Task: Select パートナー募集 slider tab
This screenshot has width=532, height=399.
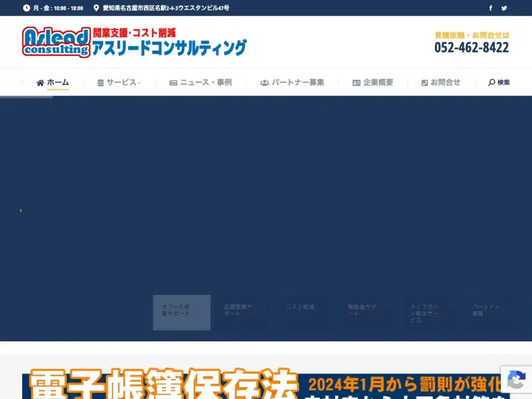Action: tap(492, 312)
